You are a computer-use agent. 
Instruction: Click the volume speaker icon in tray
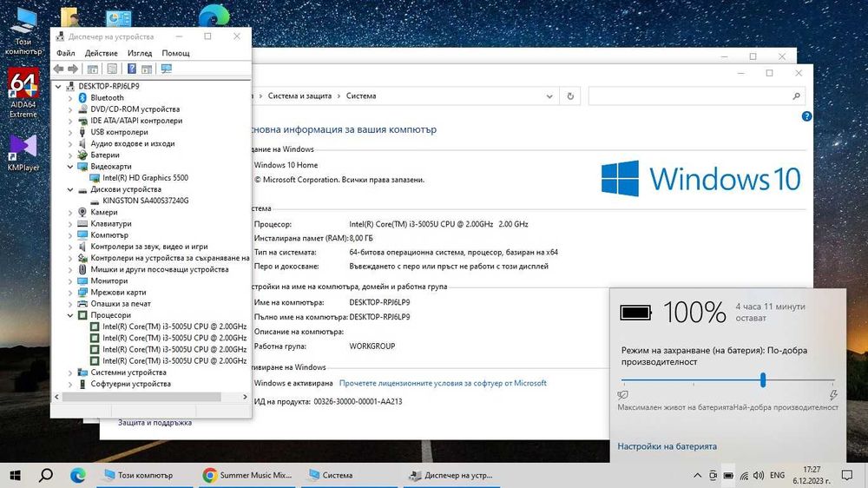pyautogui.click(x=759, y=475)
